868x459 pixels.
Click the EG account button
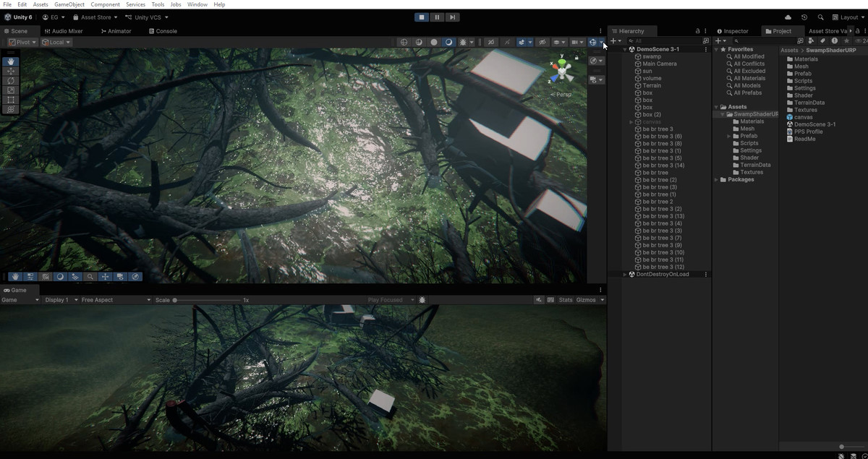53,17
